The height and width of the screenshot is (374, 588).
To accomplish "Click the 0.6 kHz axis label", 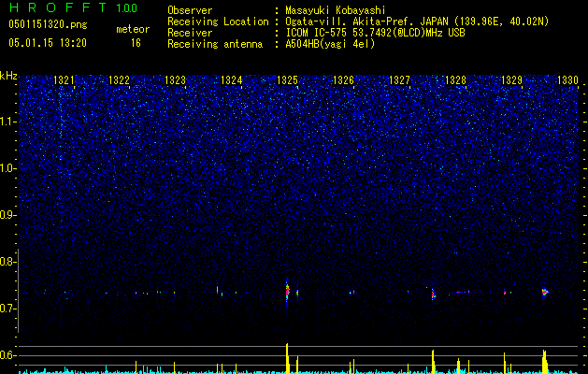I will (x=7, y=355).
